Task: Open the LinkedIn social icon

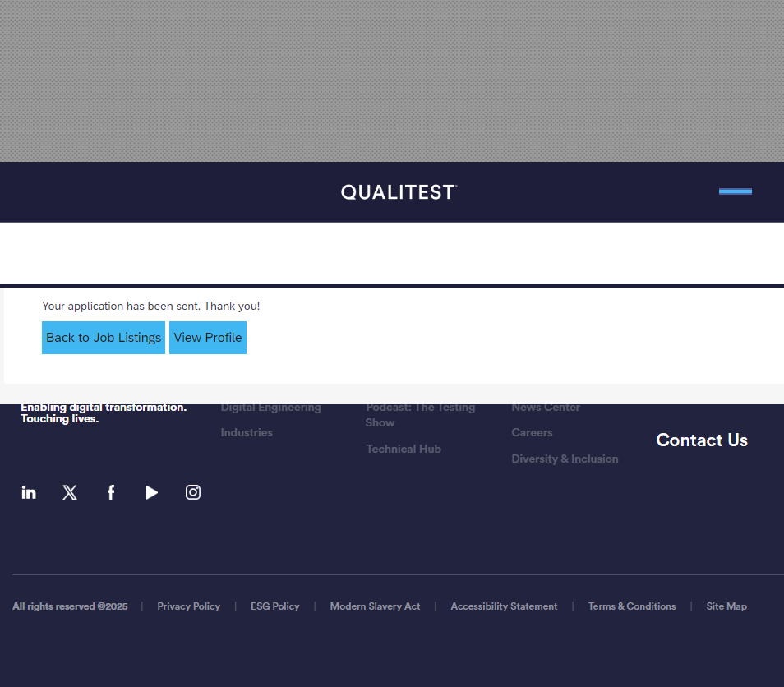Action: click(29, 492)
